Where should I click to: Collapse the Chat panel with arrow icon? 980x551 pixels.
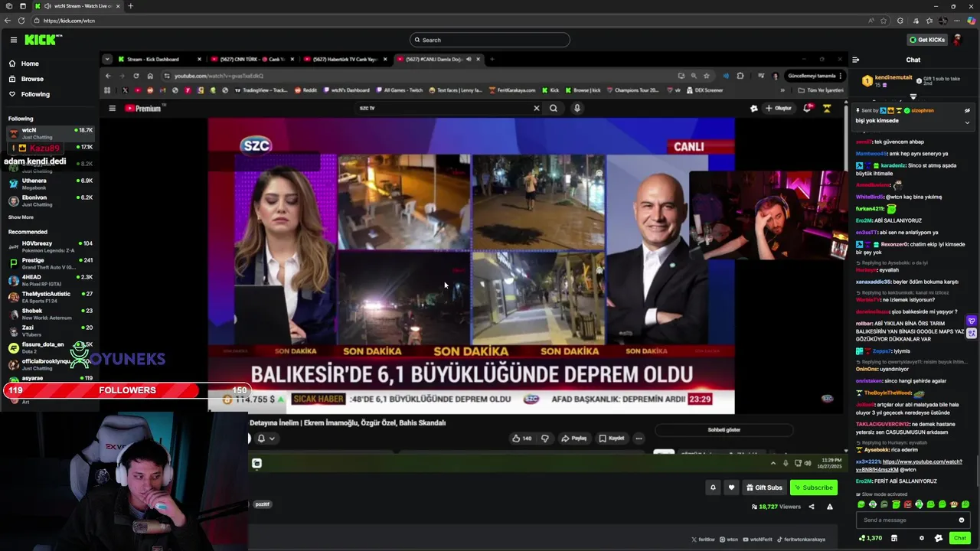point(856,60)
